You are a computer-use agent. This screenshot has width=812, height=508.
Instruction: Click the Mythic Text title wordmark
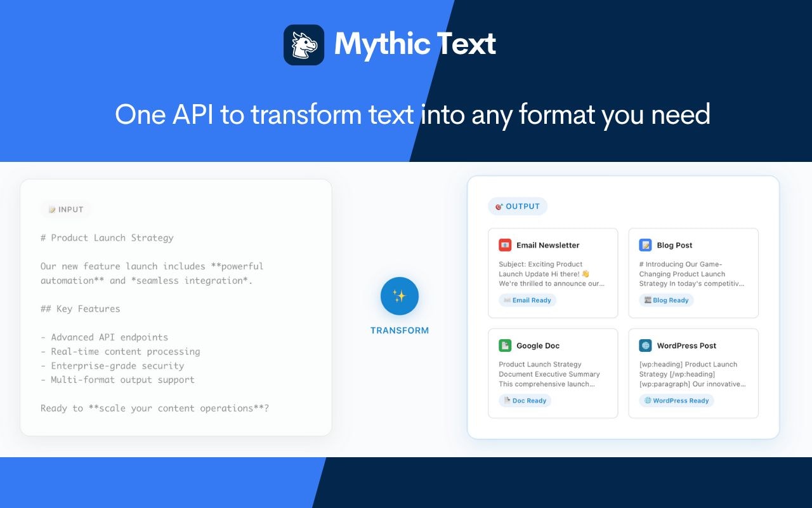tap(415, 44)
